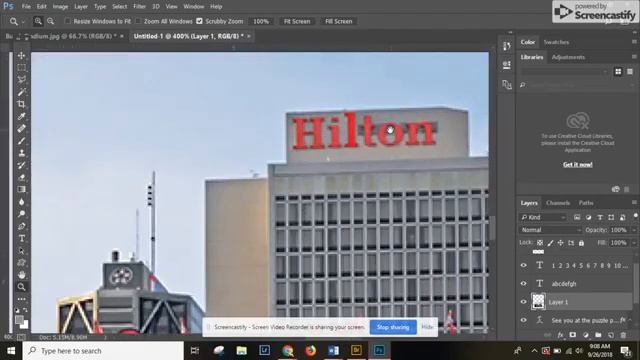This screenshot has width=640, height=360.
Task: Open the Fill dropdown arrow
Action: point(634,243)
